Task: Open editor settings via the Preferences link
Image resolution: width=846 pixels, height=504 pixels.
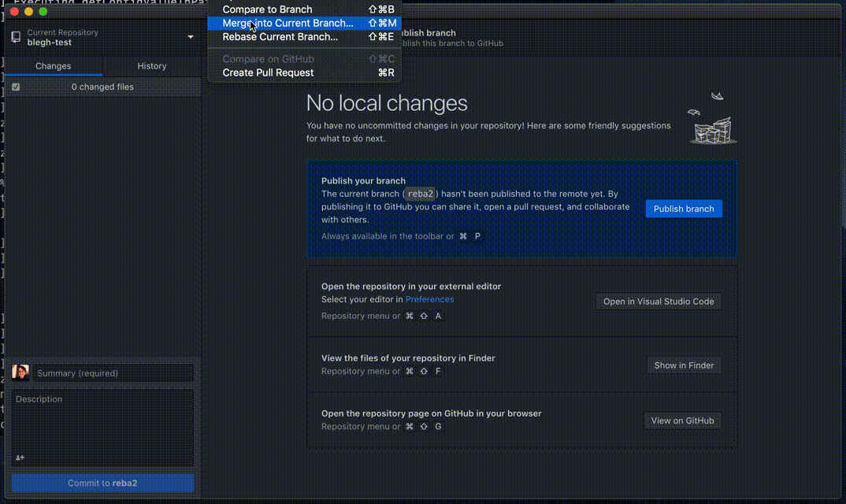Action: click(x=429, y=299)
